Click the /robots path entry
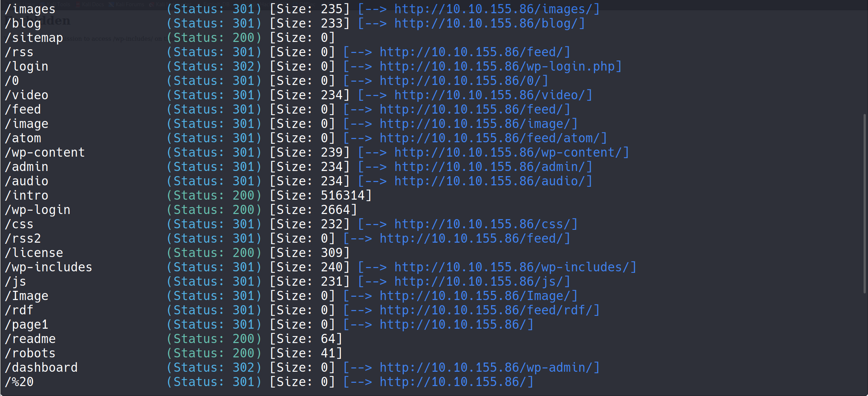The image size is (868, 396). click(30, 353)
